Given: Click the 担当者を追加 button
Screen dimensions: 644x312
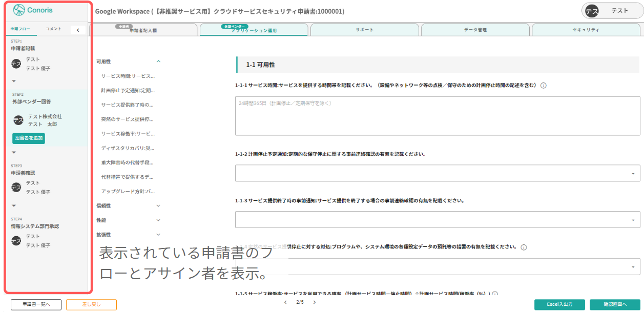Looking at the screenshot, I should click(x=28, y=138).
